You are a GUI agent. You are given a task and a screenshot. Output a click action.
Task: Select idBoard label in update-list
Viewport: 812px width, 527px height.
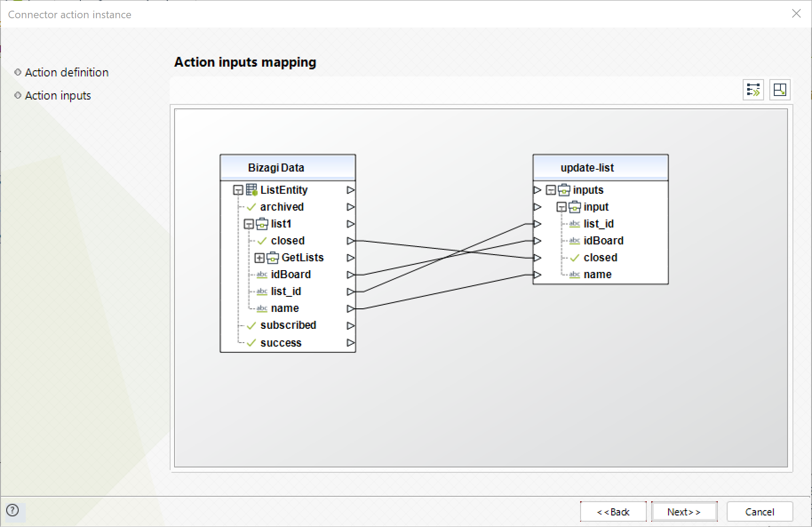pyautogui.click(x=604, y=241)
